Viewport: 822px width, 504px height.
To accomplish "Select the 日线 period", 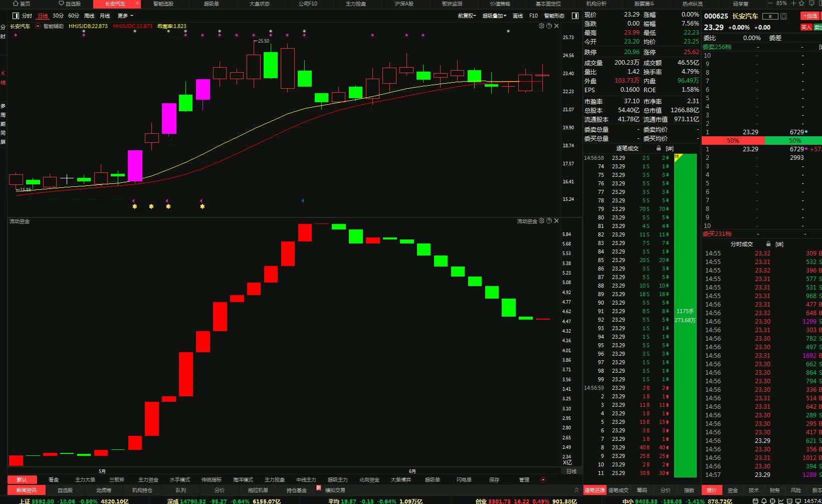I will click(43, 16).
